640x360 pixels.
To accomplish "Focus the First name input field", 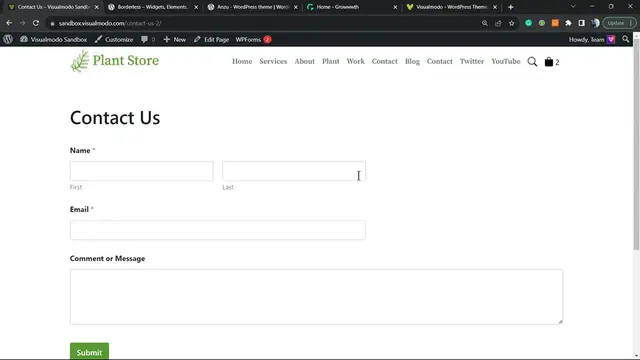I will tap(142, 171).
